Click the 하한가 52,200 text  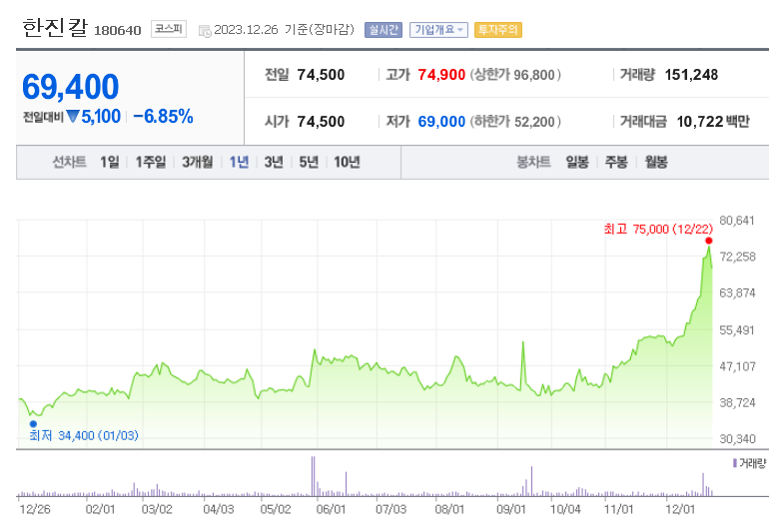[x=515, y=121]
